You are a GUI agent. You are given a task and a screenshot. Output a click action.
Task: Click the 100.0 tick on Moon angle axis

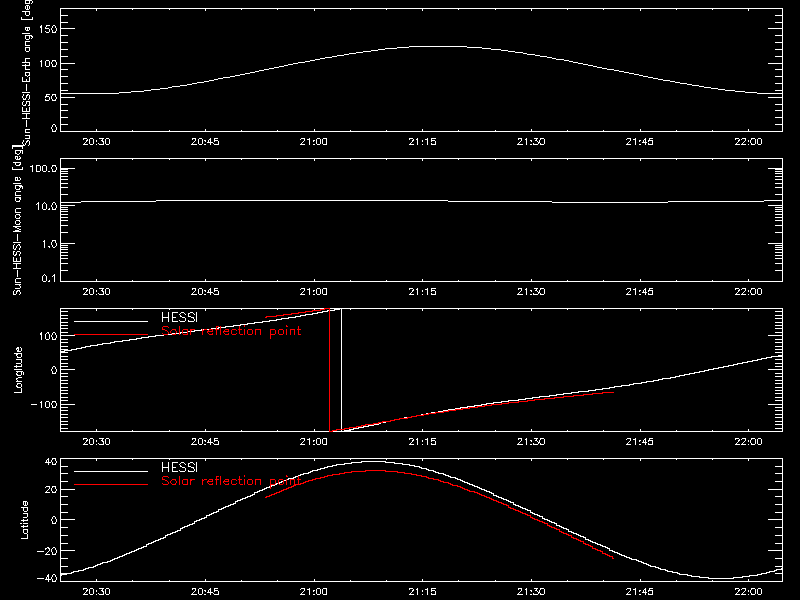click(43, 169)
